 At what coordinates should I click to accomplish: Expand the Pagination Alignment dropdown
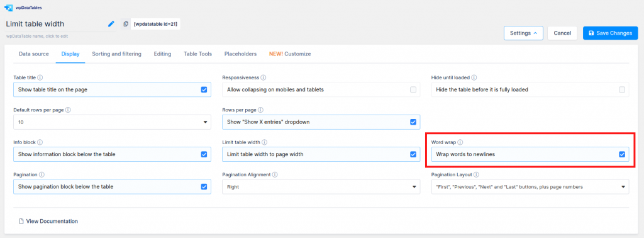coord(321,187)
